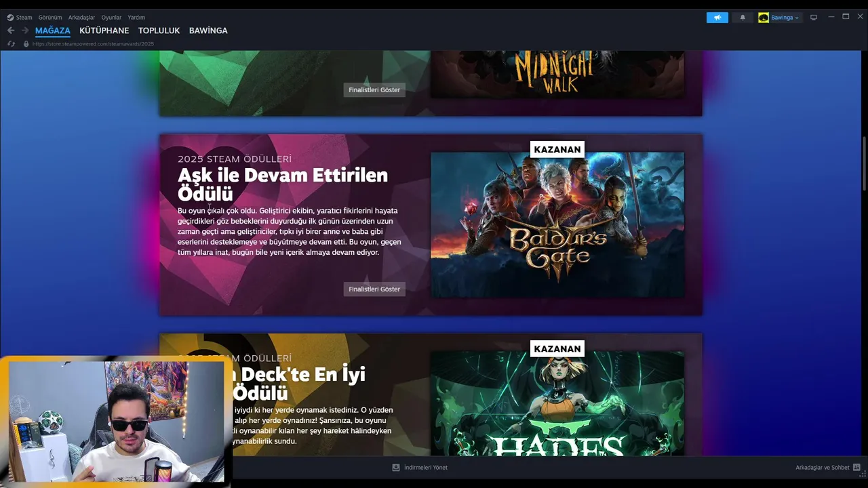This screenshot has width=868, height=488.
Task: Click the Aşk ile Devam Ettirilen Ödülü heading
Action: click(x=283, y=184)
